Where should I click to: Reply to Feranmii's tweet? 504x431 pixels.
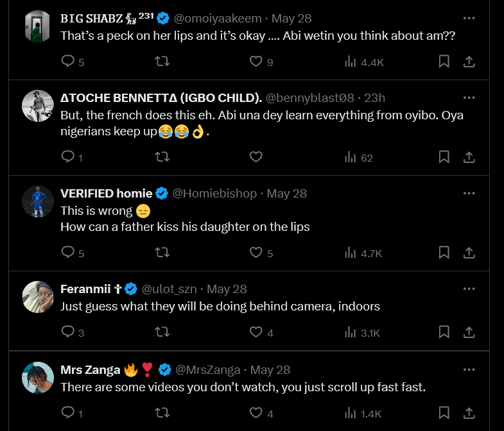pyautogui.click(x=68, y=332)
